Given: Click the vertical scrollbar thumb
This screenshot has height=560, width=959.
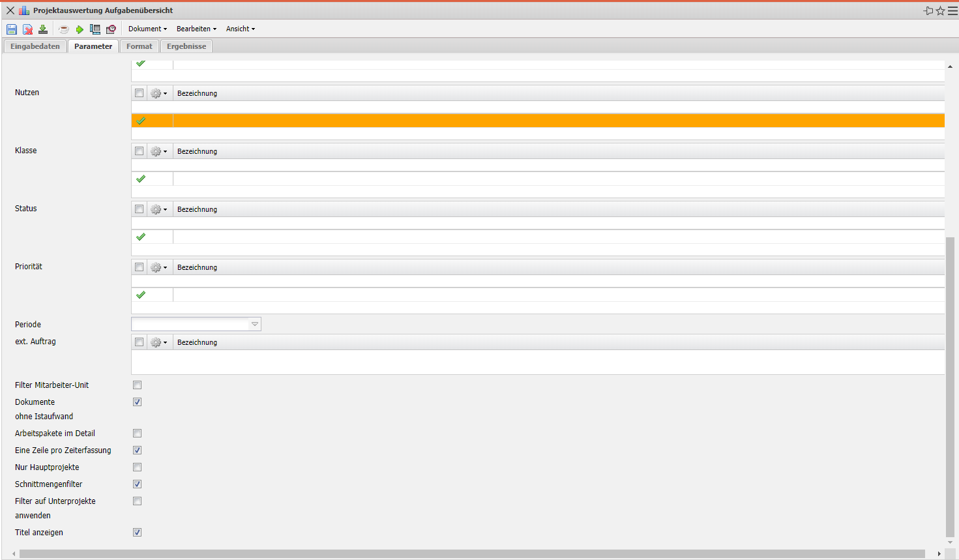Looking at the screenshot, I should click(950, 387).
